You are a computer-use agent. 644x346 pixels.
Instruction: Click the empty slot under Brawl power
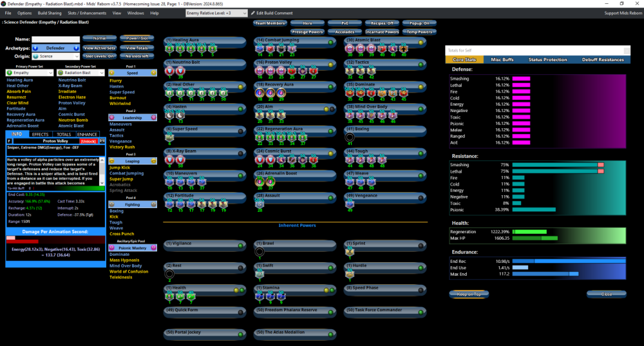coord(260,252)
